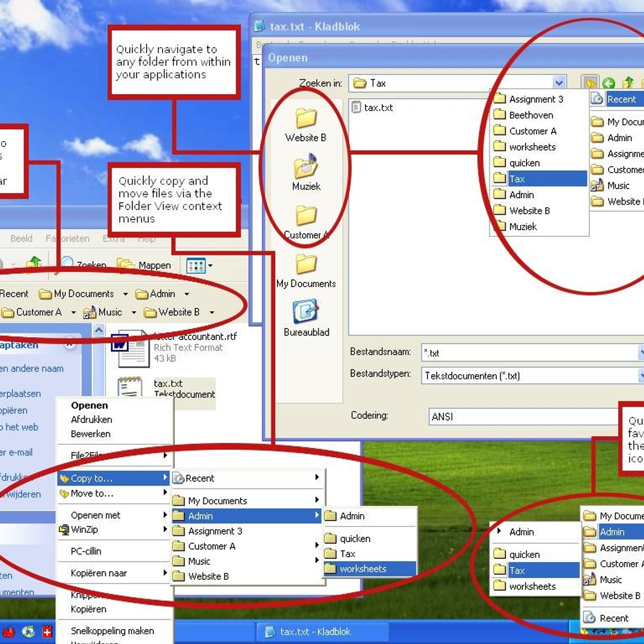This screenshot has height=644, width=644.
Task: Click the scroll-up arrow beside Explorer's task pane
Action: [99, 331]
